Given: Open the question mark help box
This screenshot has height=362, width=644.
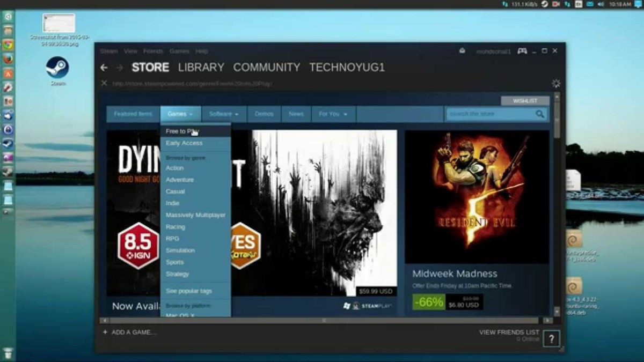Looking at the screenshot, I should coord(551,338).
